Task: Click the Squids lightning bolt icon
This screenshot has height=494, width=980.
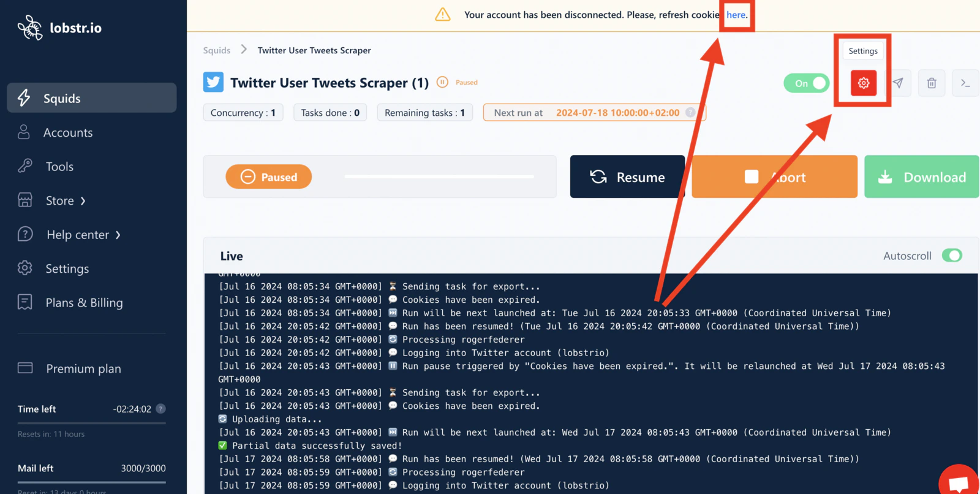Action: pyautogui.click(x=24, y=98)
